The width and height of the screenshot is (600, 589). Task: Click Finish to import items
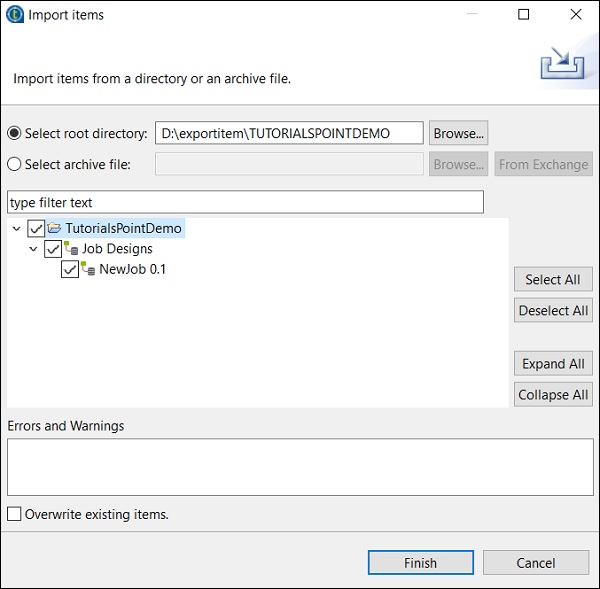pos(420,563)
